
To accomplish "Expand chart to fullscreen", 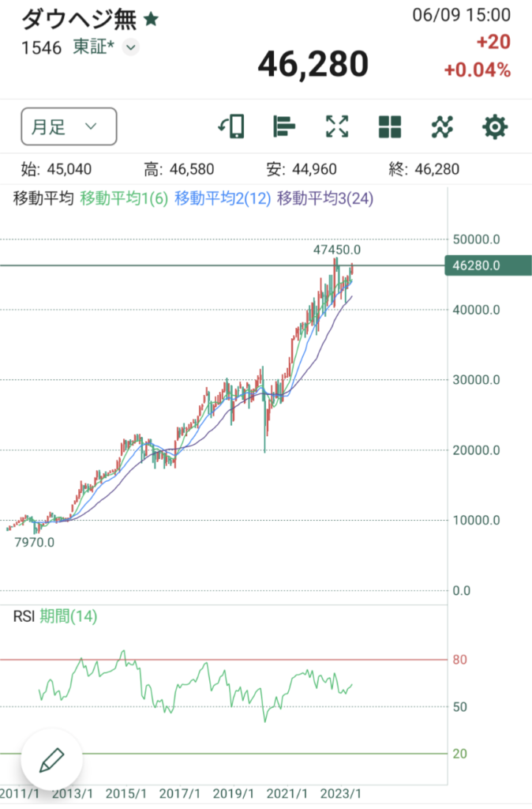I will tap(337, 126).
